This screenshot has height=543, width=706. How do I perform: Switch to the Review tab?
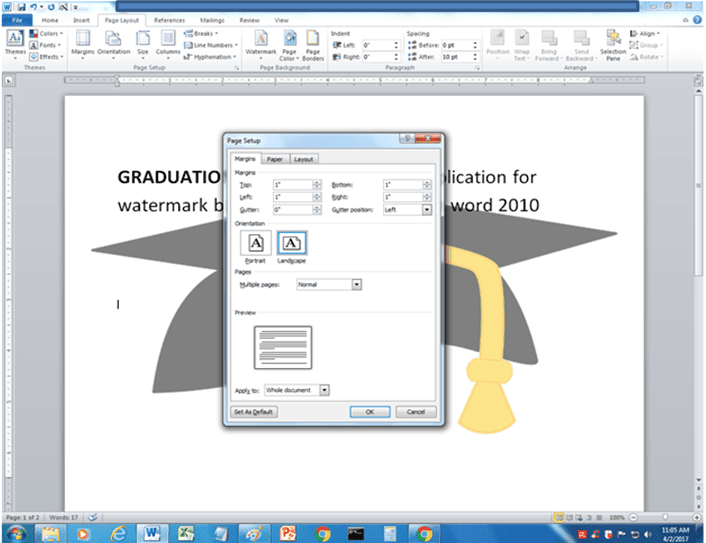[x=249, y=20]
